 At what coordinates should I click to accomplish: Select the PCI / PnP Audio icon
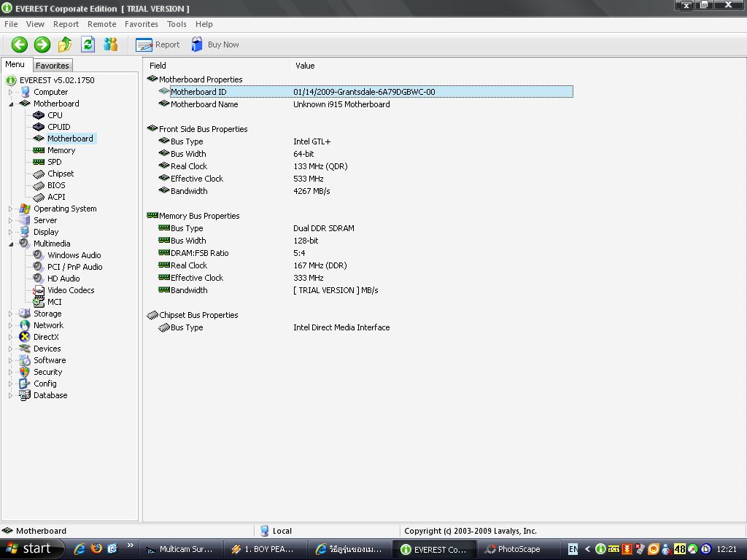pos(39,267)
